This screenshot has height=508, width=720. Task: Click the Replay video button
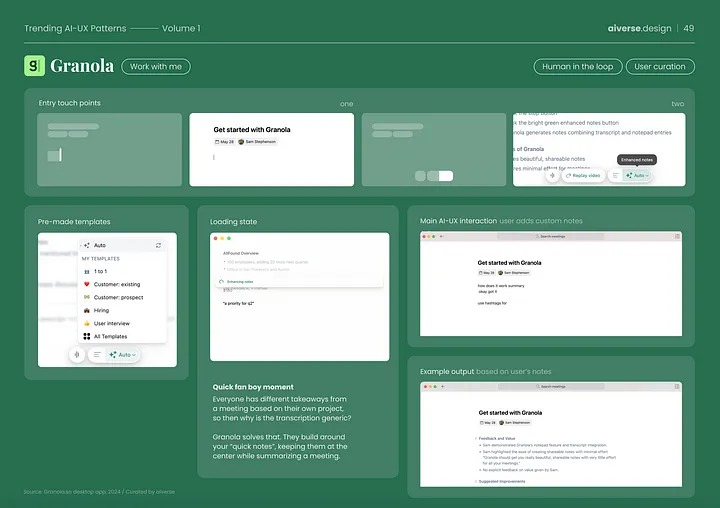[x=583, y=175]
